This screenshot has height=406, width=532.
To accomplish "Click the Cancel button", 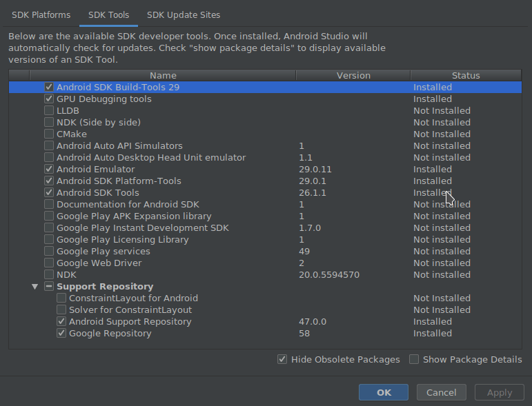I will (441, 392).
